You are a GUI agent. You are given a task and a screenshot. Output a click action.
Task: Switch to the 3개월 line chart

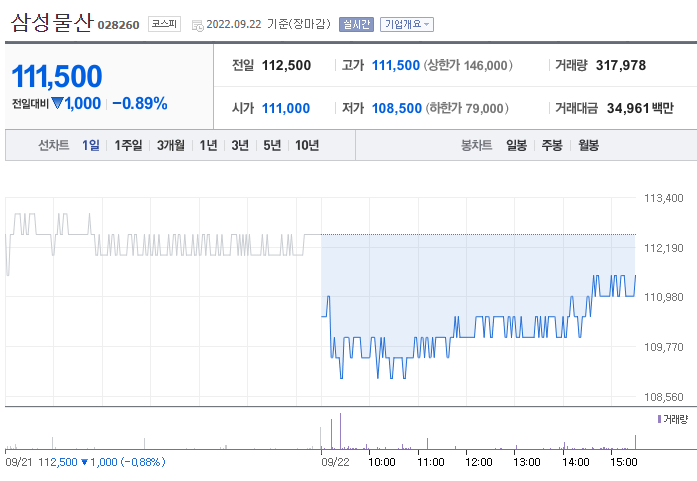click(x=171, y=145)
